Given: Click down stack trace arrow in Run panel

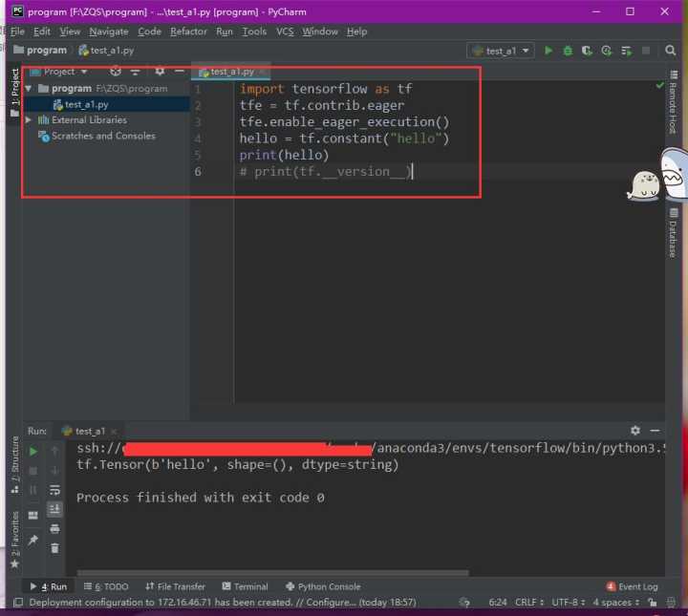Looking at the screenshot, I should point(54,471).
